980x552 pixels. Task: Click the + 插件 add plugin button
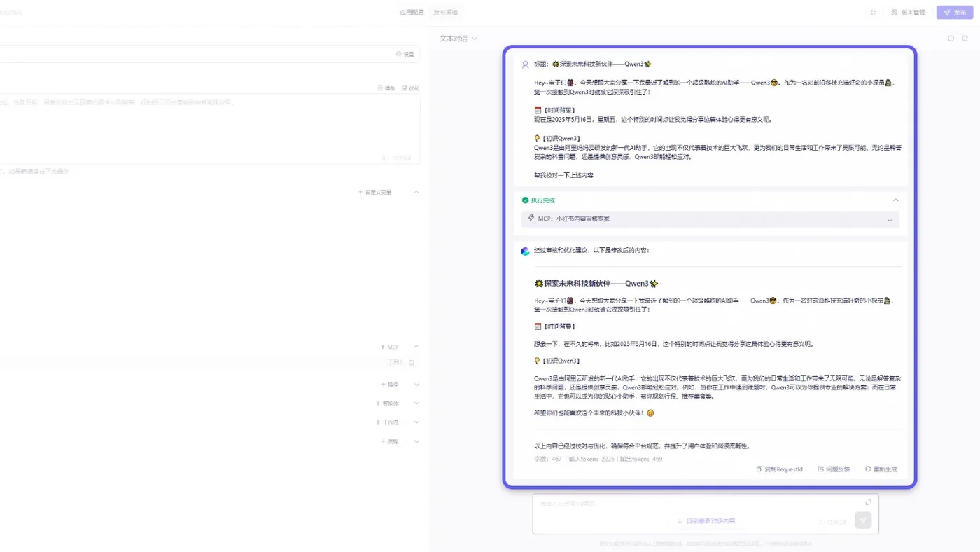390,385
